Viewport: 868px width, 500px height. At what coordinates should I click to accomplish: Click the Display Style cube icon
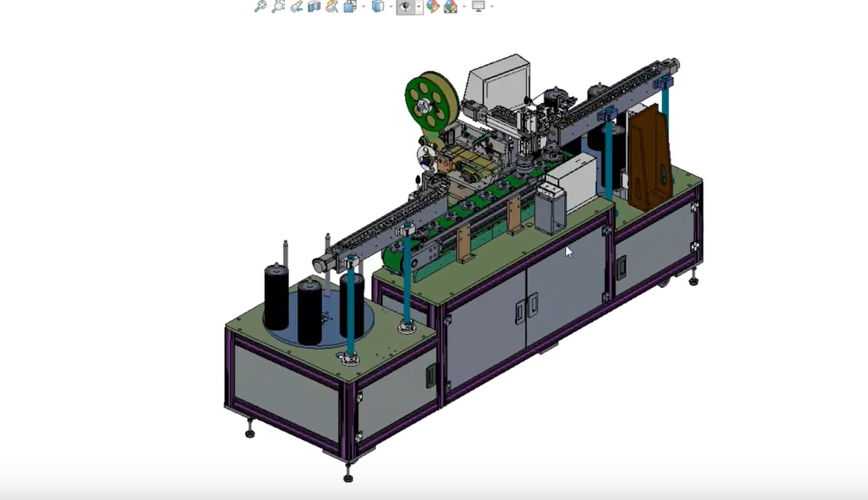click(378, 6)
